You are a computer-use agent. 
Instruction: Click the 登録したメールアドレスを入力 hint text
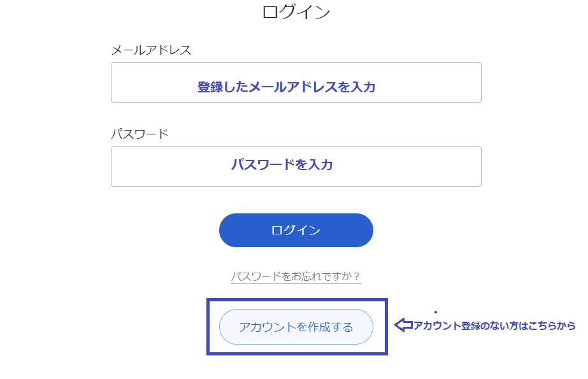(x=286, y=87)
